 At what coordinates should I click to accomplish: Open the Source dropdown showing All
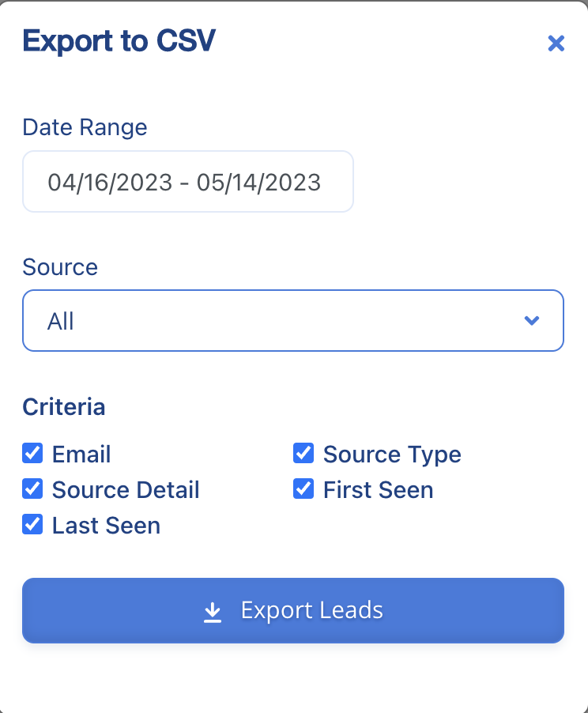(x=293, y=321)
